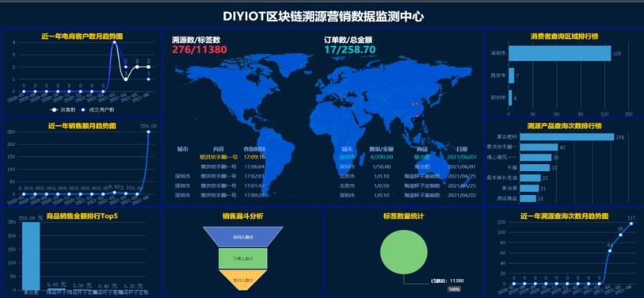Click the 查询时间 column header
This screenshot has width=644, height=298.
(254, 149)
